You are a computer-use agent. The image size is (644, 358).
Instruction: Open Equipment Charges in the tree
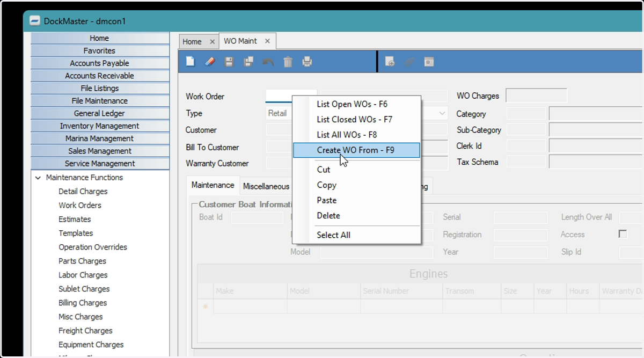point(91,345)
